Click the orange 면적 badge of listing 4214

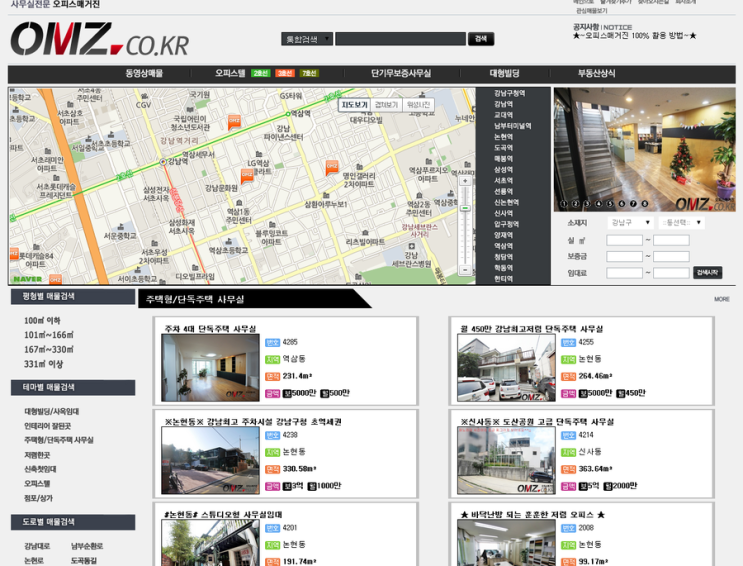point(568,469)
